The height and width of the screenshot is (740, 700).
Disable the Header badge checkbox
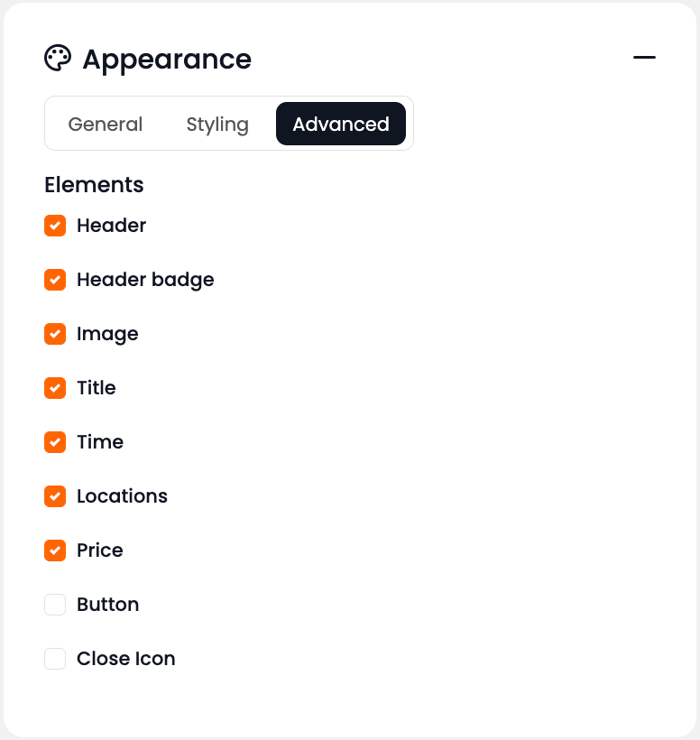pyautogui.click(x=55, y=280)
